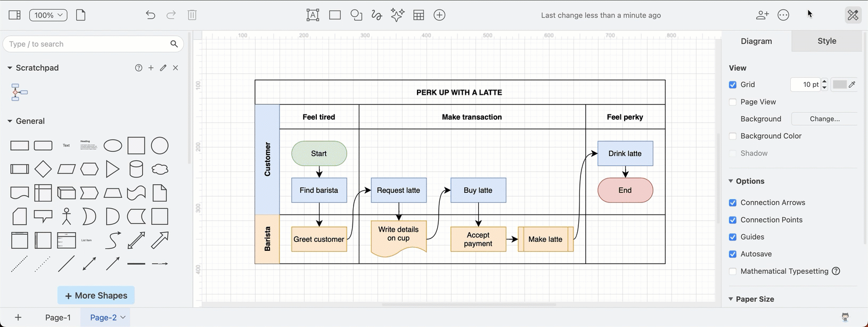Screen dimensions: 868x327
Task: Open Mathematical Typesetting help icon
Action: [836, 271]
